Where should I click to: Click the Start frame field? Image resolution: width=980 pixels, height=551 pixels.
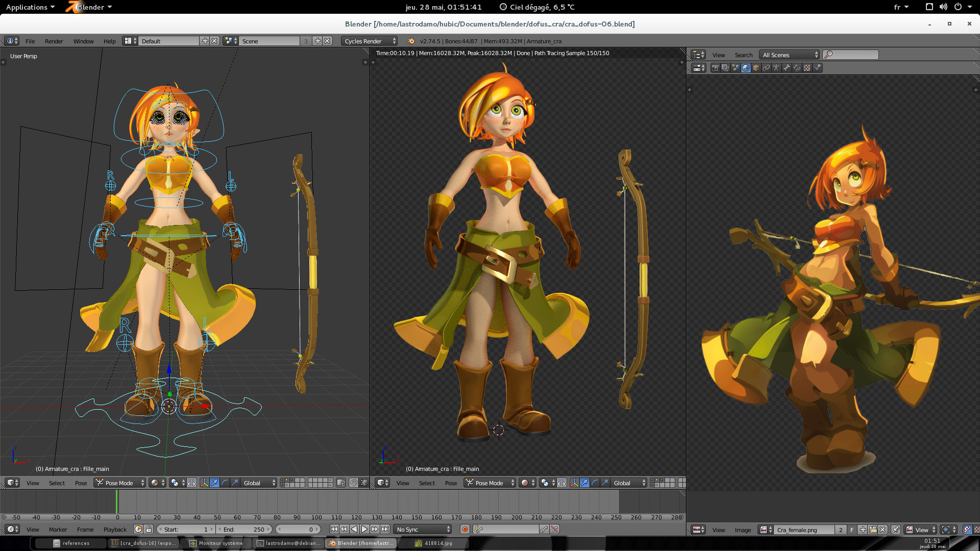(186, 529)
